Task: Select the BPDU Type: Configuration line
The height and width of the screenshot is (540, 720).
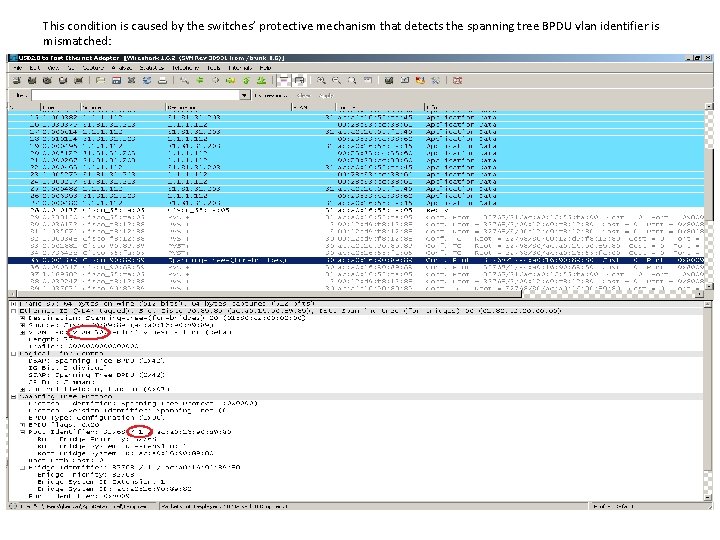Action: (x=96, y=418)
